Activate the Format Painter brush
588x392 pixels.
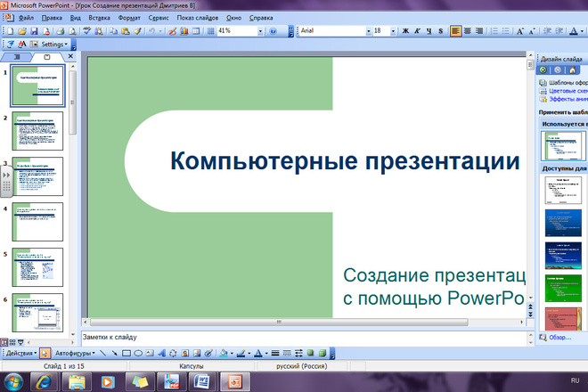(137, 31)
